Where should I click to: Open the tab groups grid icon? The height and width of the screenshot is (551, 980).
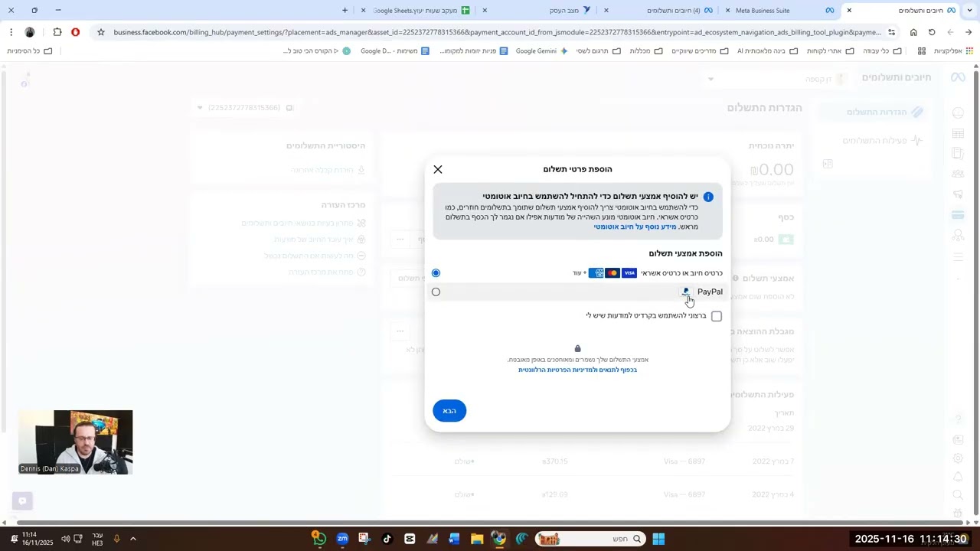921,51
